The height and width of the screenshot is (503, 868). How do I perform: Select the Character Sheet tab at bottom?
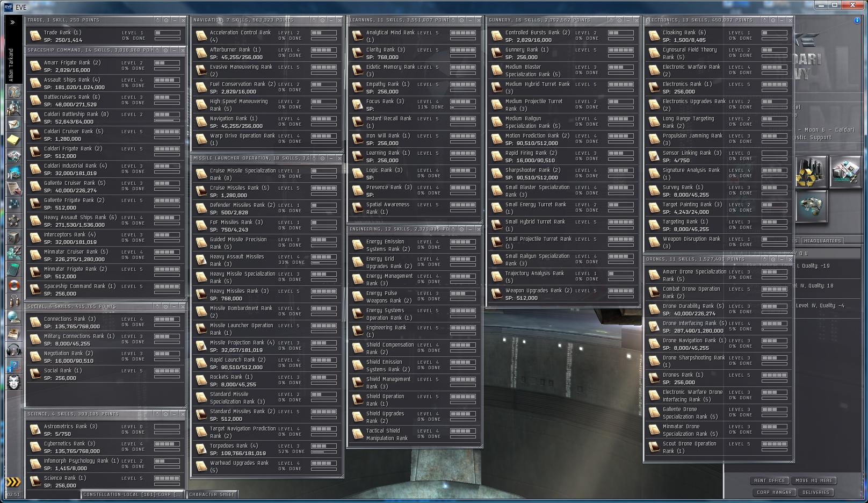pos(212,494)
